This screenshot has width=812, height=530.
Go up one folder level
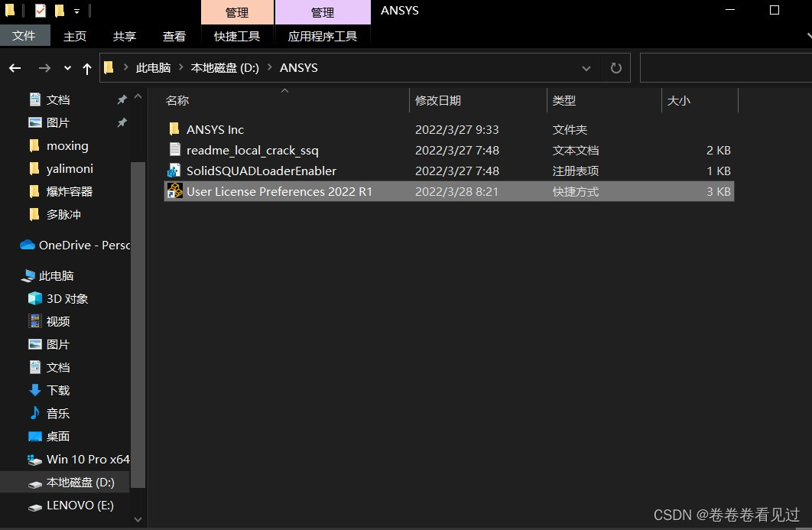[87, 68]
